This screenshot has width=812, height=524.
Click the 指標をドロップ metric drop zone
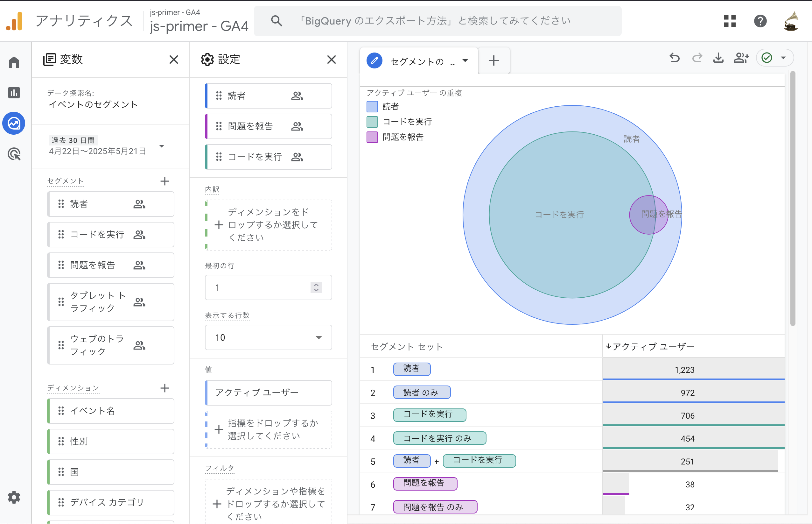[269, 430]
